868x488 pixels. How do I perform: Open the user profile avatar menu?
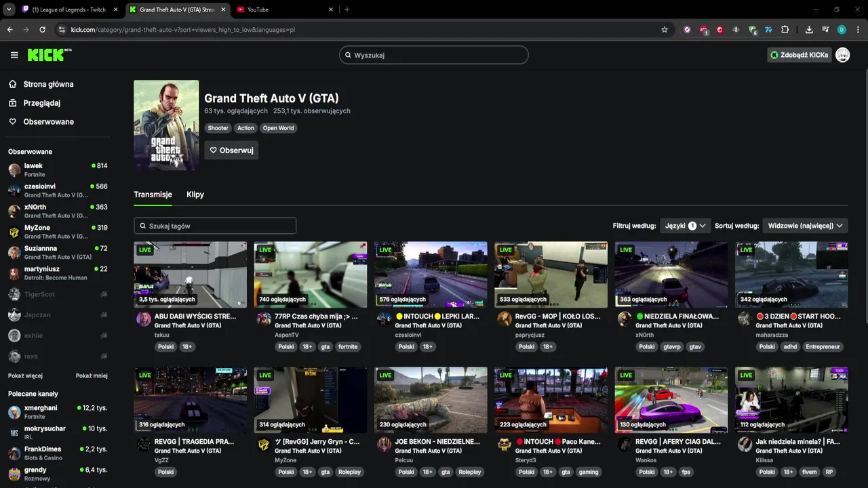(x=842, y=55)
